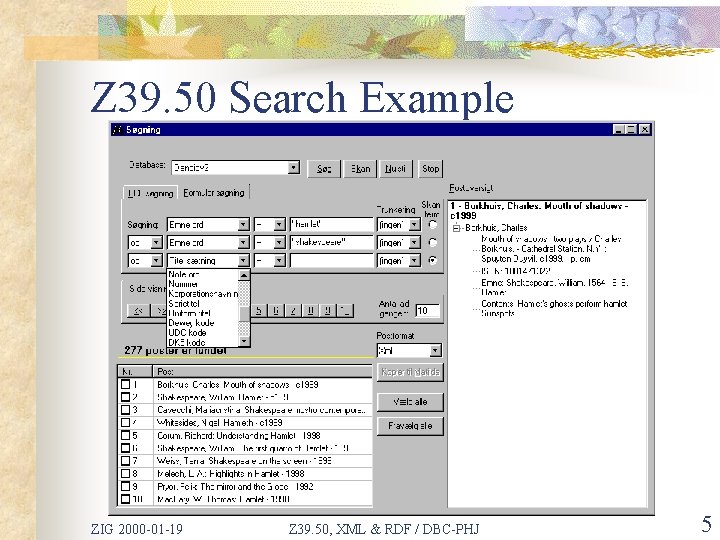Open the Database dropdown
The width and height of the screenshot is (720, 540).
coord(294,168)
